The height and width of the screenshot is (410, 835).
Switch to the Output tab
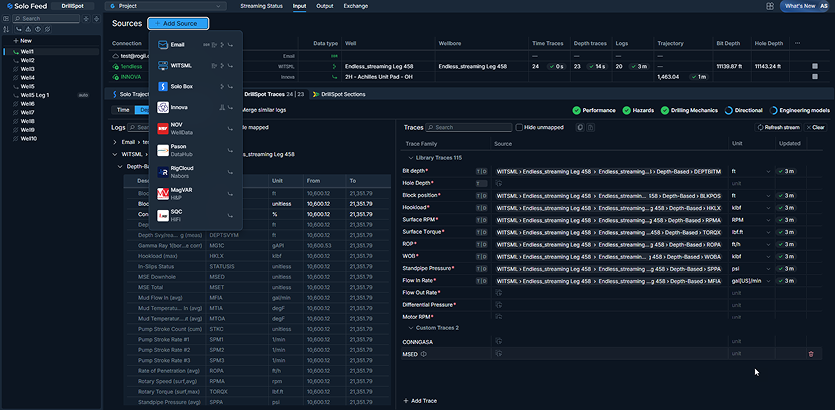tap(324, 6)
